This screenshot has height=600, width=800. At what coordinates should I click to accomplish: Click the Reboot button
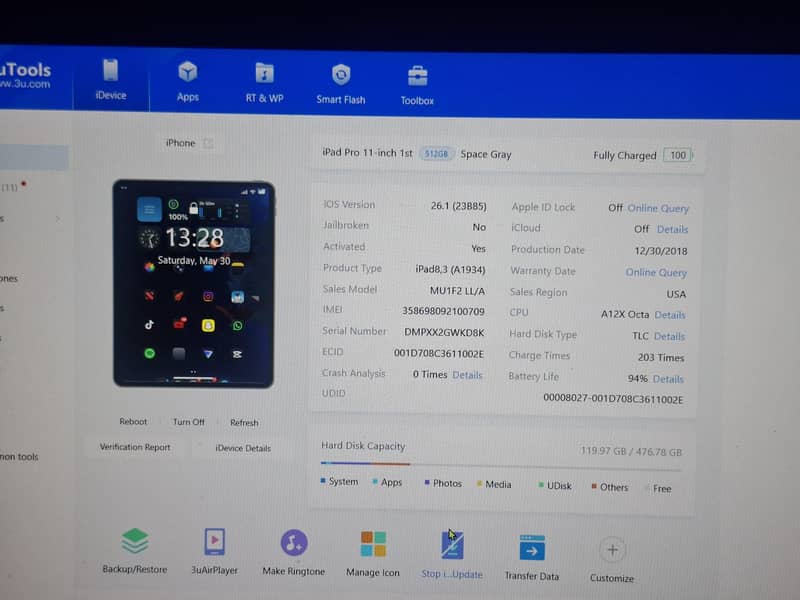pos(133,421)
